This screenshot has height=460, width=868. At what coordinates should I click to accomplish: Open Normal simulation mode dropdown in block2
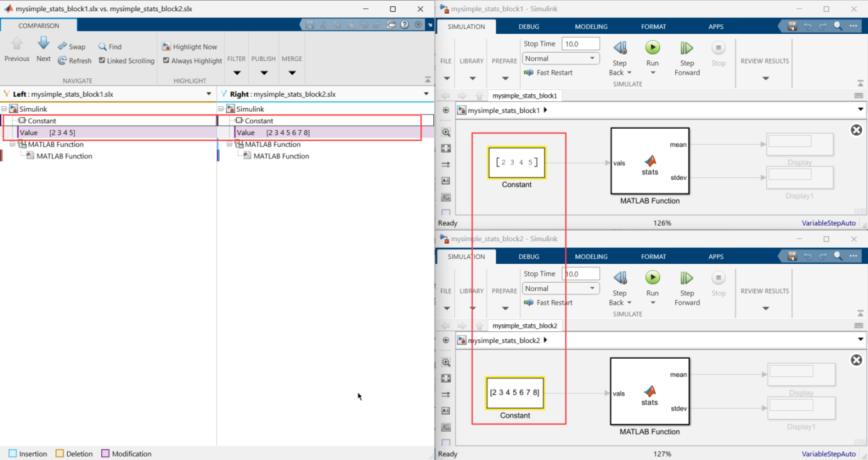(x=561, y=288)
